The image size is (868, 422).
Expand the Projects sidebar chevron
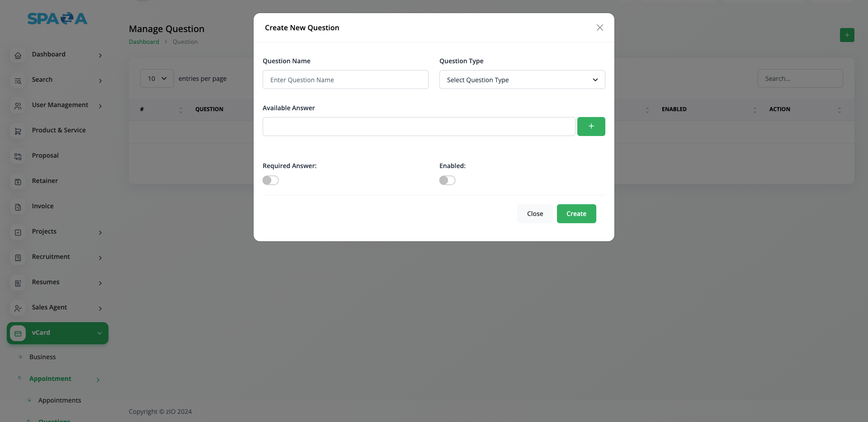(x=100, y=233)
